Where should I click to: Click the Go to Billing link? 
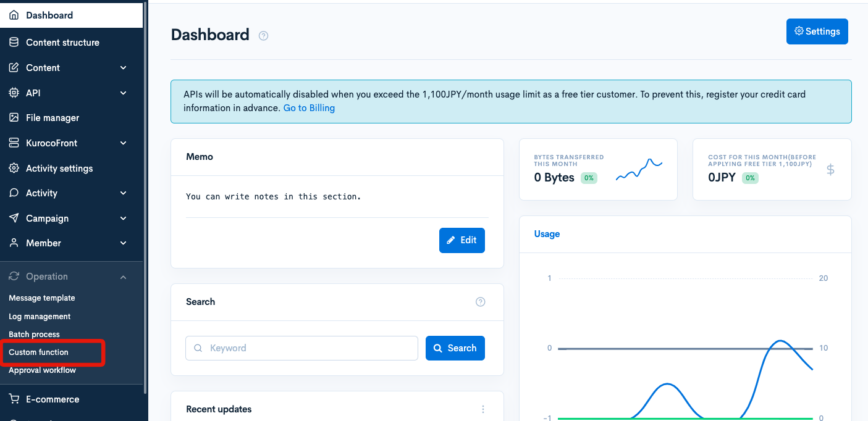click(x=309, y=107)
